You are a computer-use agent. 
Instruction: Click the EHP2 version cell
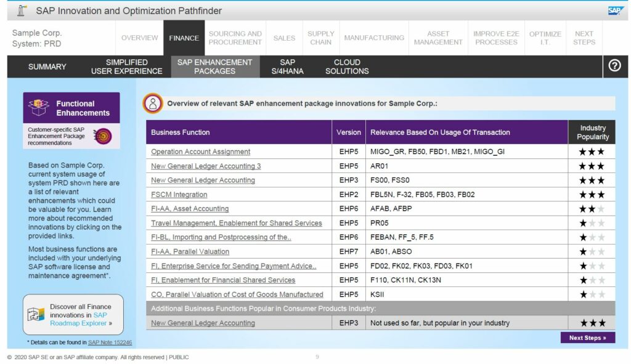tap(349, 195)
